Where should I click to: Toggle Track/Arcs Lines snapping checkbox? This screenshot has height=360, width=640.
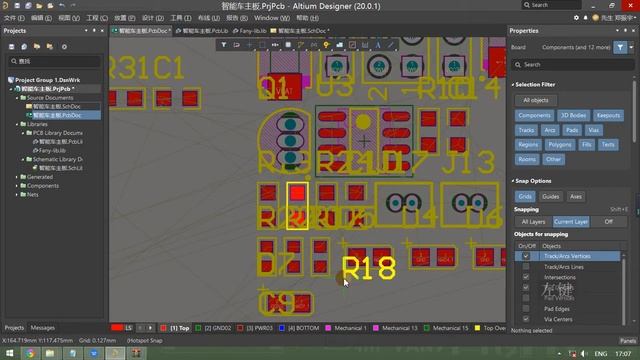pos(526,267)
